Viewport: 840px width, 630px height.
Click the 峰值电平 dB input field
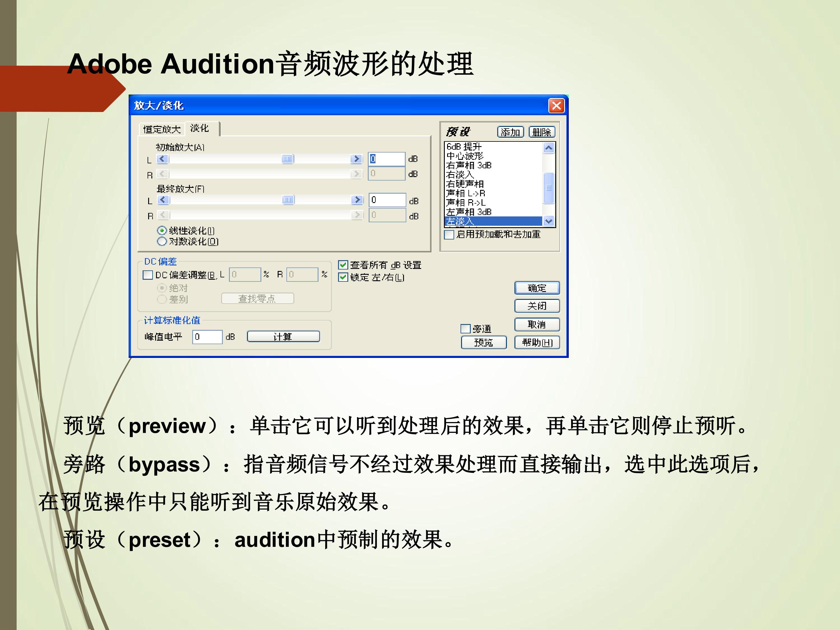(x=207, y=337)
